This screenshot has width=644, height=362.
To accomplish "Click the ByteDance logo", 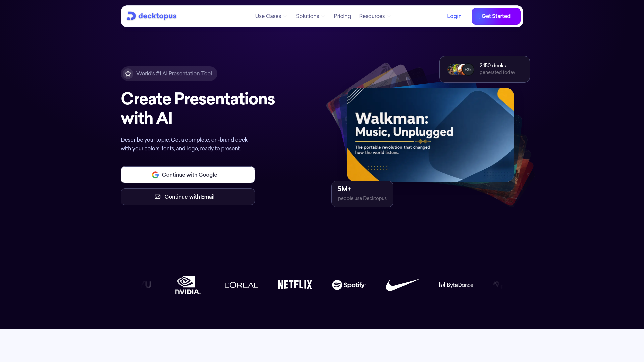I will (456, 285).
